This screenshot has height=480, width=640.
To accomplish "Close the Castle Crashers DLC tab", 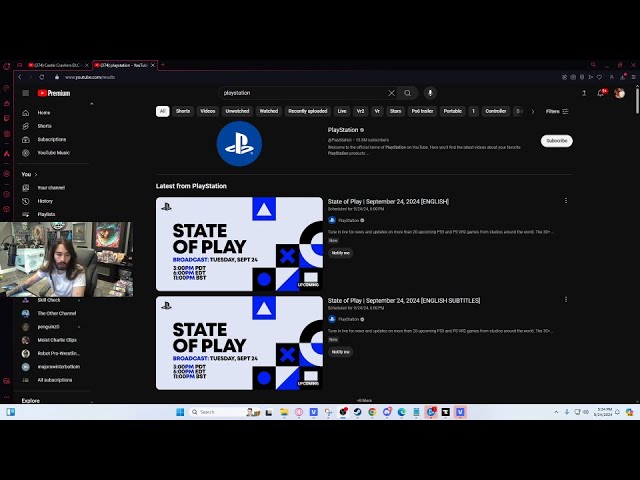I will [x=87, y=65].
